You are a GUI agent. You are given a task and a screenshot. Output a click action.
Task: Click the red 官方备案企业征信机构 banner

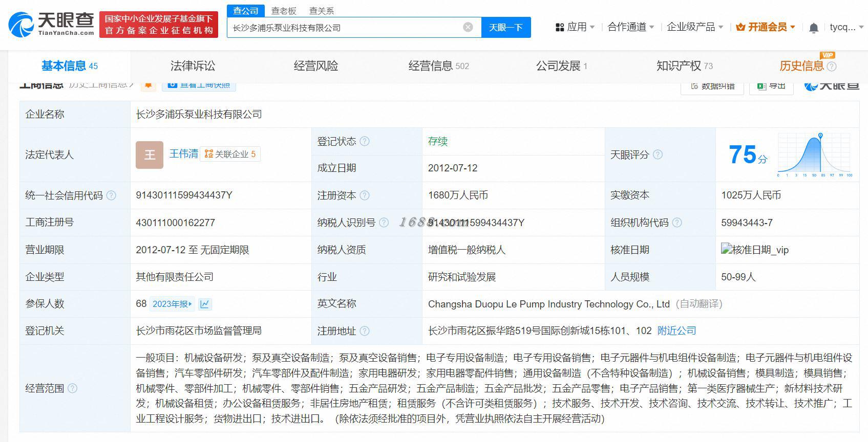[159, 25]
